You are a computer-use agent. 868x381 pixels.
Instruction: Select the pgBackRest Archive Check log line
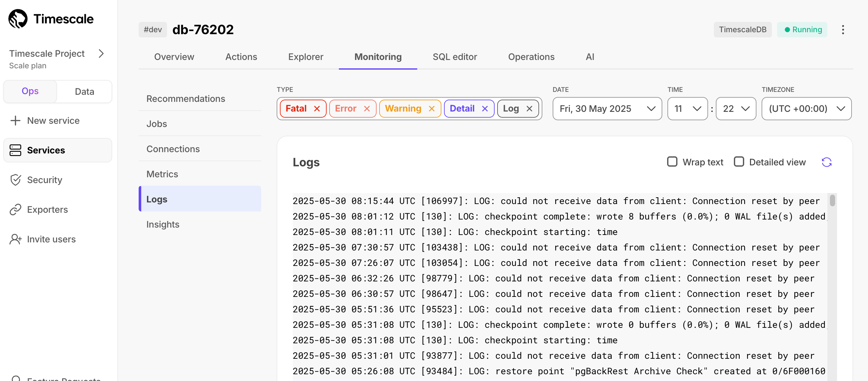point(559,372)
